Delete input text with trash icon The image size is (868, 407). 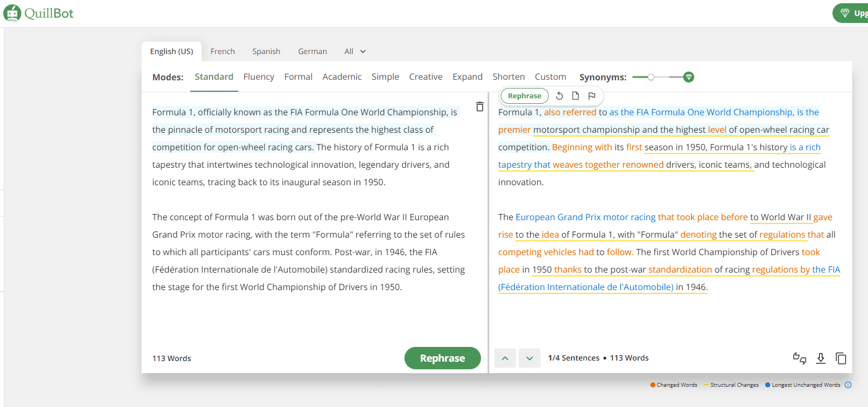(479, 107)
